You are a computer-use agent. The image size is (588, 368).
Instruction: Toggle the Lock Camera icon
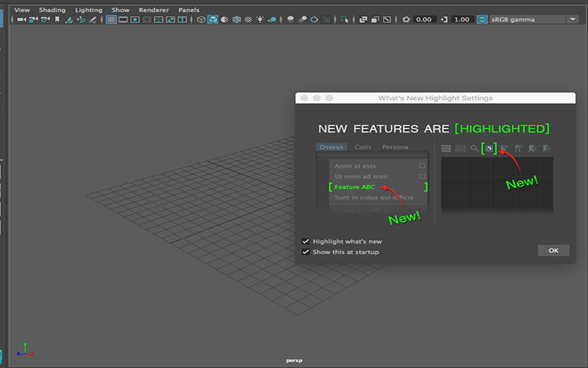[33, 20]
